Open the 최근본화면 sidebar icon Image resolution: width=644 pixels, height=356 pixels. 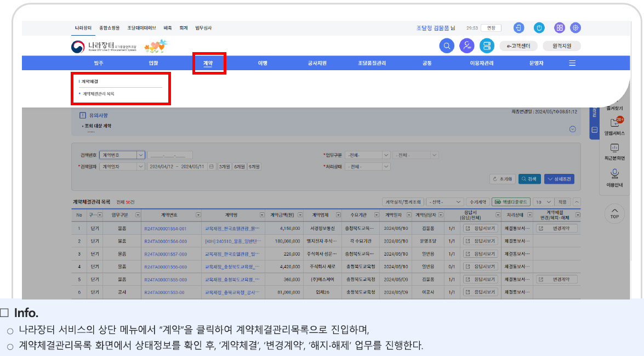click(614, 148)
